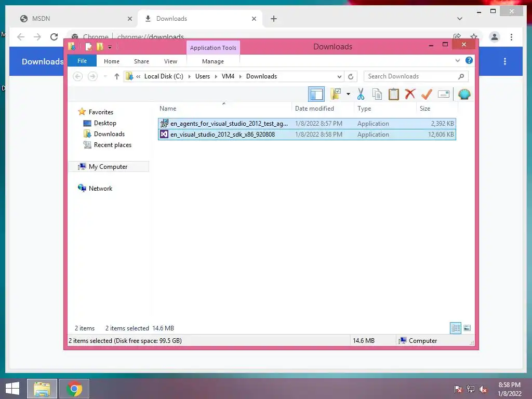Click the orange checkmark Properties icon
The width and height of the screenshot is (532, 399).
(x=427, y=94)
